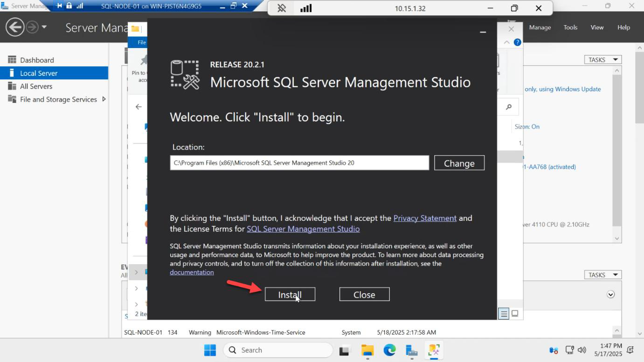Open Server Manager taskbar icon

tap(411, 350)
